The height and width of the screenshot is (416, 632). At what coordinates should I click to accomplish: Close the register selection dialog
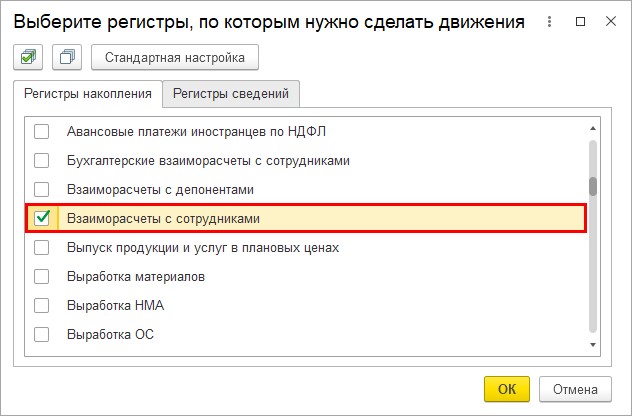pyautogui.click(x=611, y=21)
